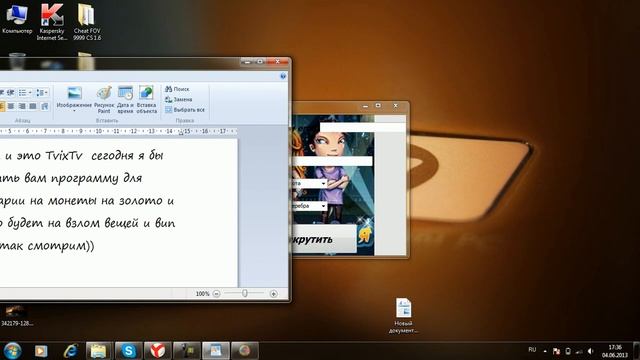Open WordPad help question-mark icon
Viewport: 640px width, 360px height.
(x=283, y=76)
